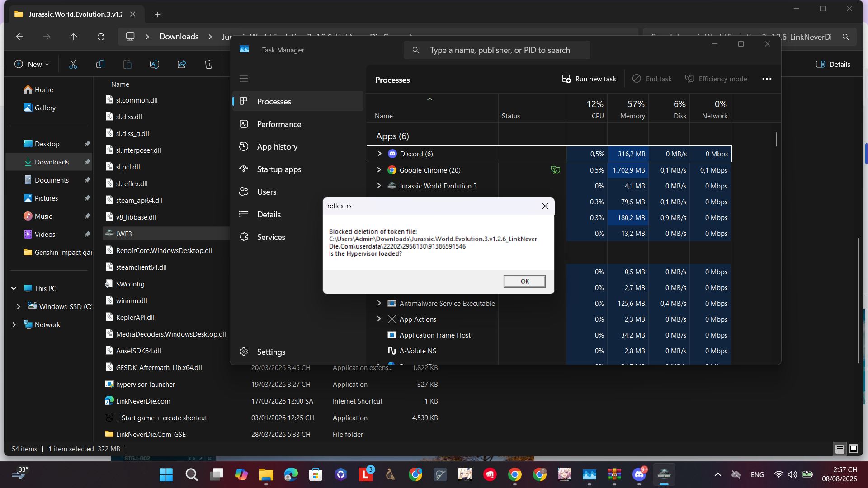This screenshot has height=488, width=868.
Task: Collapse This PC in Explorer sidebar
Action: coord(14,288)
